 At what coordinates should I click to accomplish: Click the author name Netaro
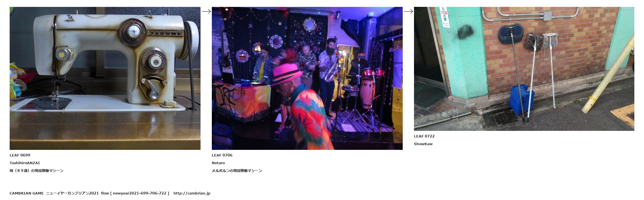(218, 163)
